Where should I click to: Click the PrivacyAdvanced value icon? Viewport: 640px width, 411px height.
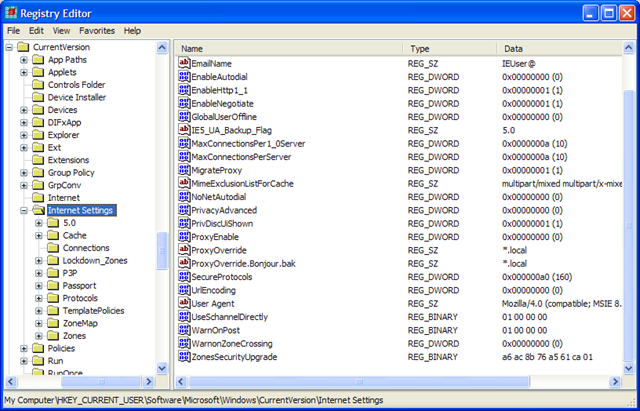(x=184, y=210)
